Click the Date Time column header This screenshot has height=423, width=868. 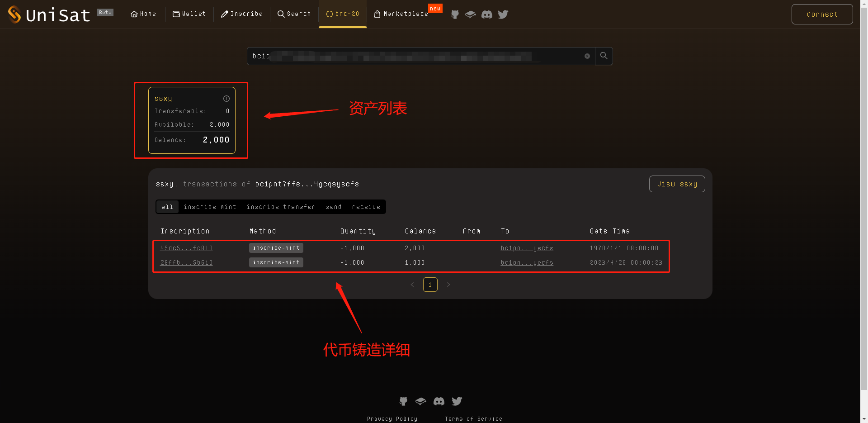point(609,231)
